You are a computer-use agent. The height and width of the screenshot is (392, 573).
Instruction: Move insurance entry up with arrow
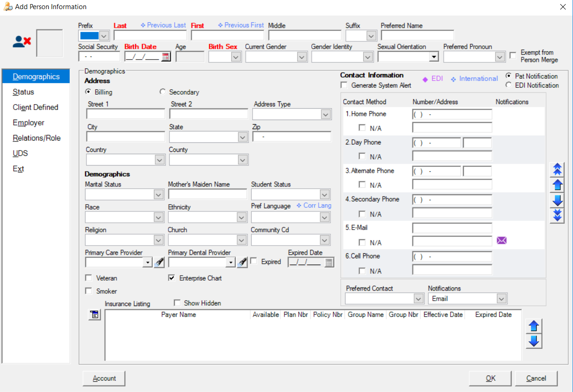tap(534, 326)
